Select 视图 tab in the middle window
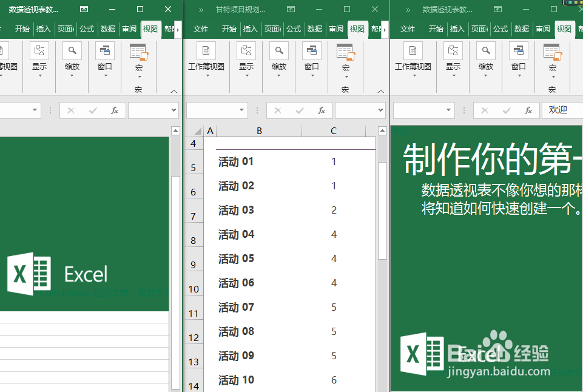The image size is (583, 392). click(357, 29)
